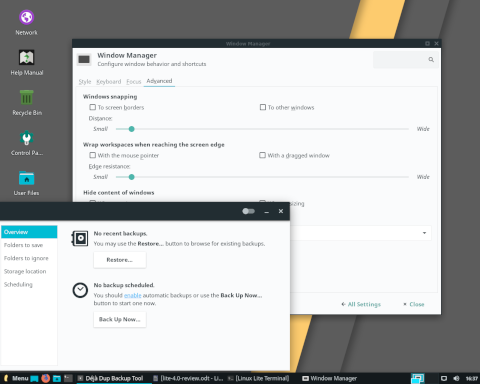Open the dropdown behind the backup window
This screenshot has height=384, width=480.
pyautogui.click(x=361, y=233)
